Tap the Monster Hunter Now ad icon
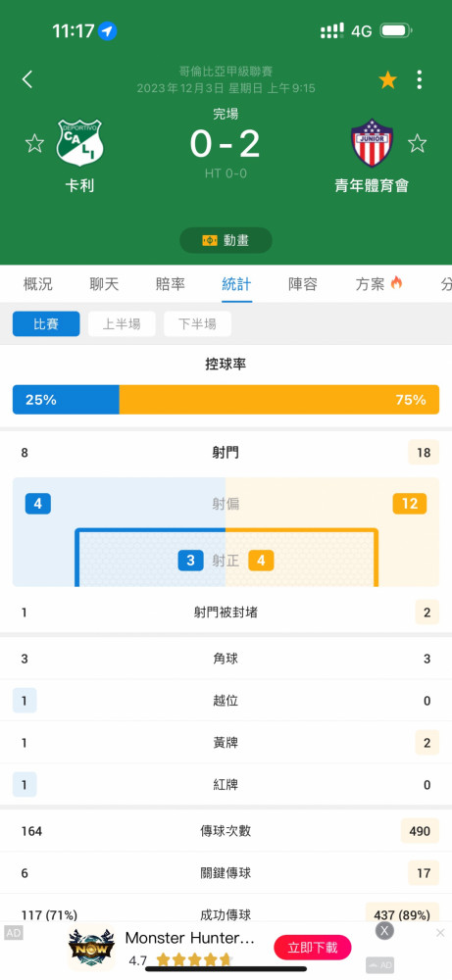The image size is (452, 980). coord(91,948)
